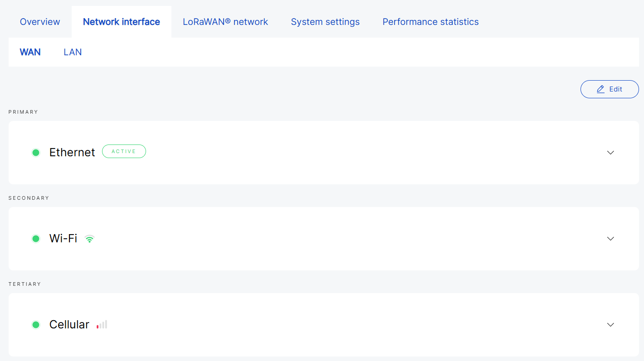
Task: Open the System settings page
Action: 325,21
